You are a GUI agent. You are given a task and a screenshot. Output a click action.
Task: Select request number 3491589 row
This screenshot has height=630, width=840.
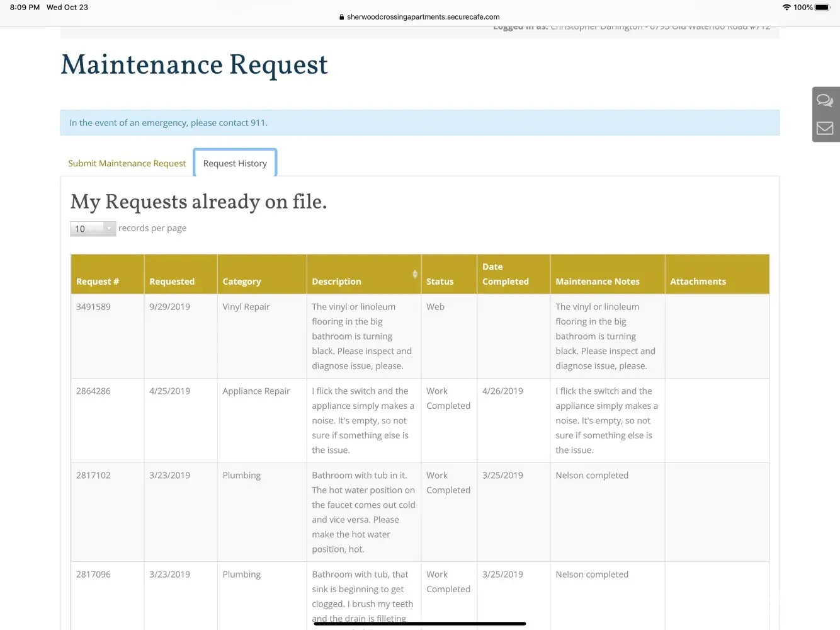coord(93,307)
